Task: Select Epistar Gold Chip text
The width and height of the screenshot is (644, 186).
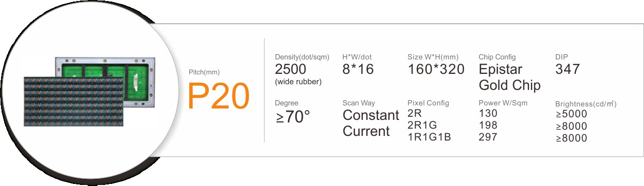Action: pos(509,78)
